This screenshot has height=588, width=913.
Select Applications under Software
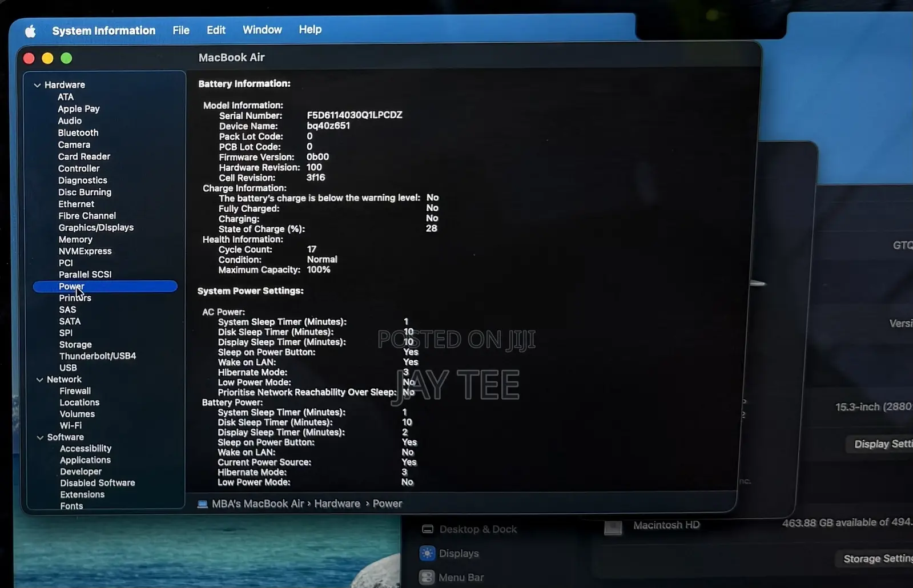click(85, 460)
